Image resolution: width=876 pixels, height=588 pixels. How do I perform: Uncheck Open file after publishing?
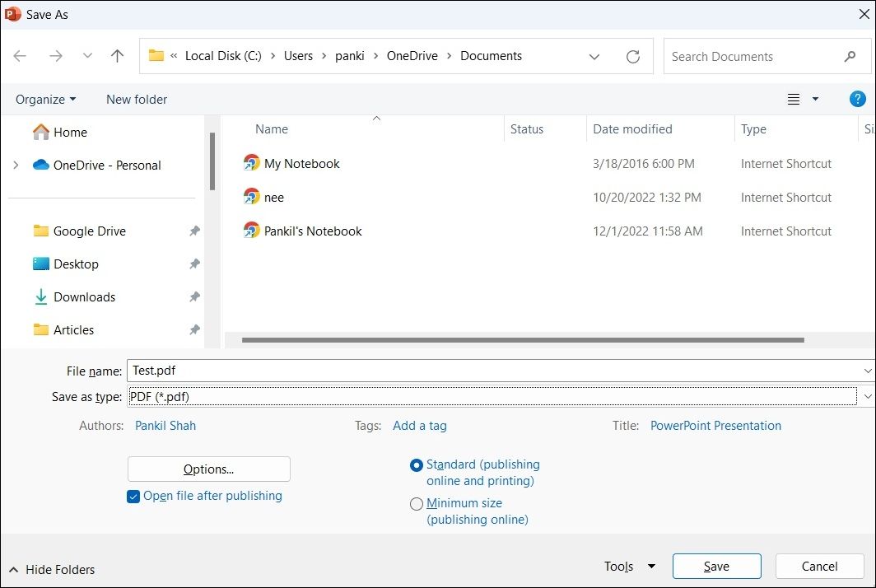133,496
